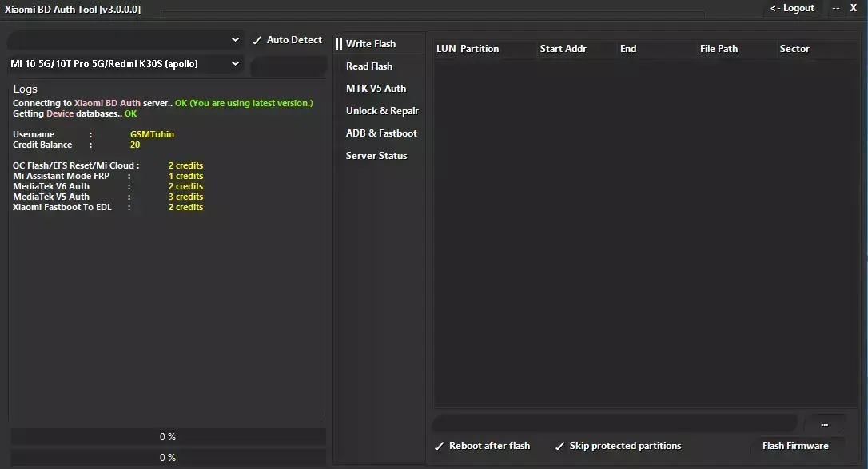This screenshot has width=868, height=469.
Task: Click the firmware file path input field
Action: tap(615, 424)
